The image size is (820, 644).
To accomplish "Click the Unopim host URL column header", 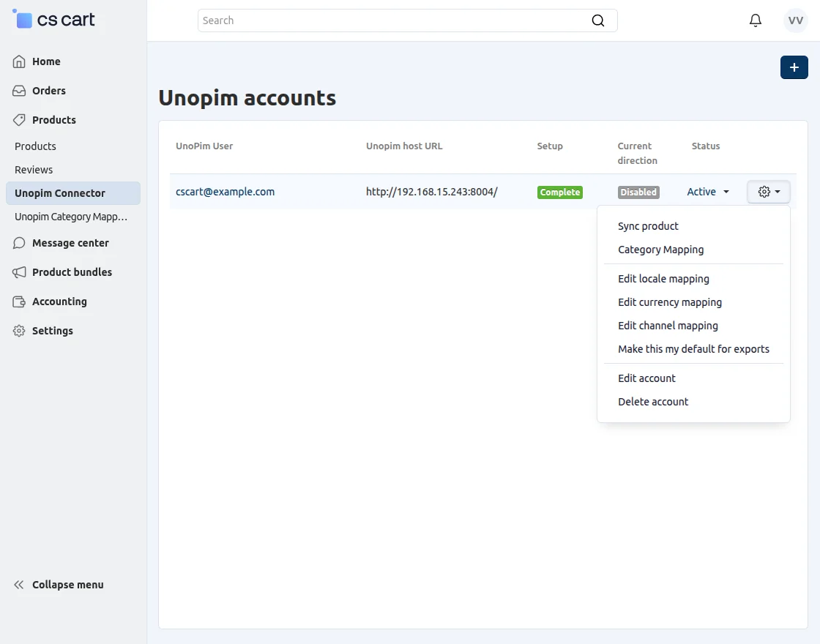I will tap(403, 146).
